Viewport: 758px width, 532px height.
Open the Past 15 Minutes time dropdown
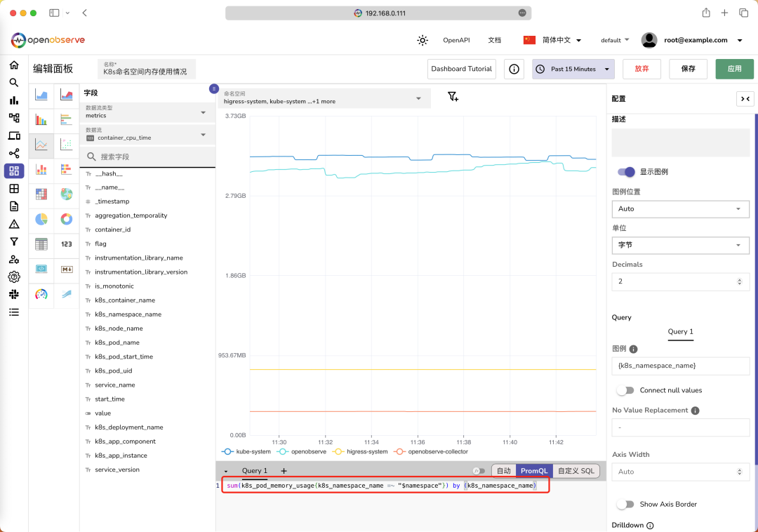pyautogui.click(x=573, y=69)
